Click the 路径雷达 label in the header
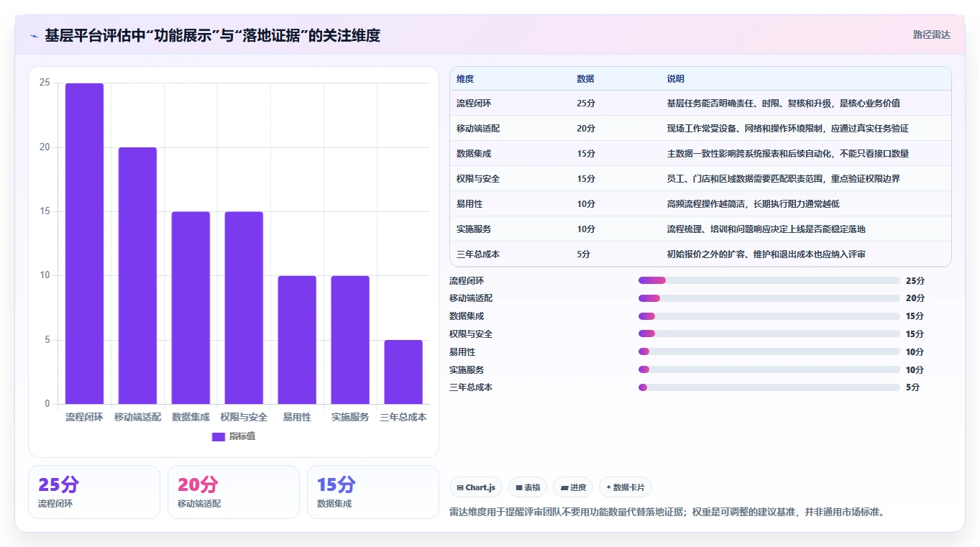Screen dimensions: 980x547 (931, 35)
